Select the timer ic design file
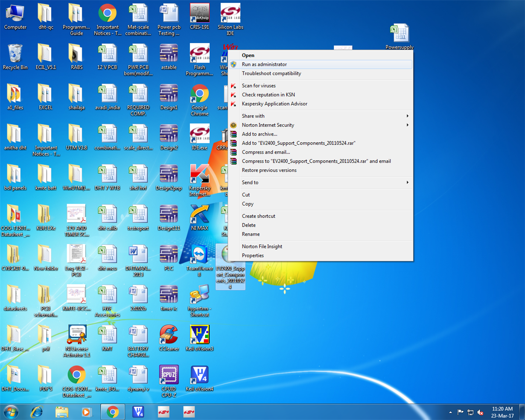 [169, 298]
